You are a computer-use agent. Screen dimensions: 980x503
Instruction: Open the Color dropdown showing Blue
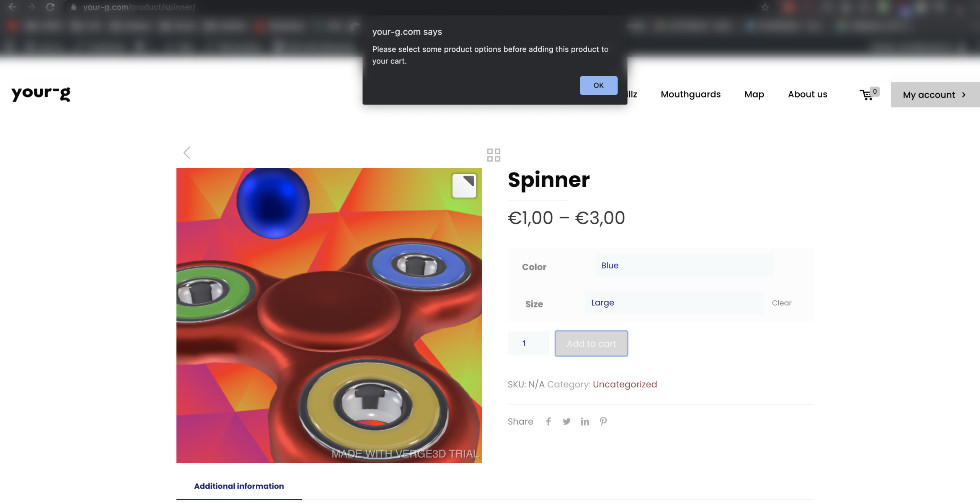[x=684, y=265]
